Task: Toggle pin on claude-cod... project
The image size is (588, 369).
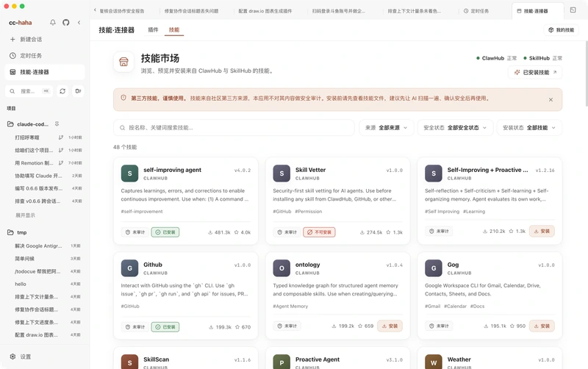Action: pyautogui.click(x=57, y=124)
